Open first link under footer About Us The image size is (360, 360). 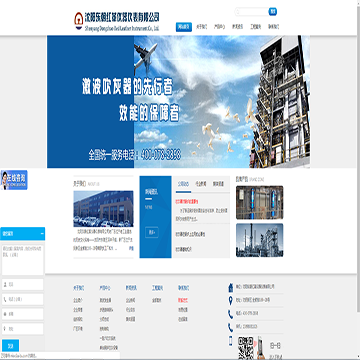78,300
